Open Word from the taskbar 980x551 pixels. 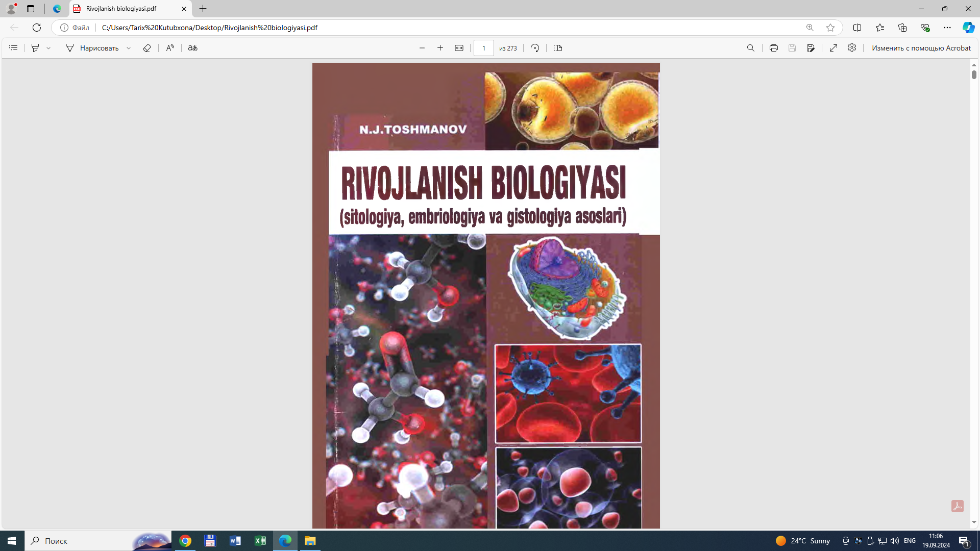pyautogui.click(x=235, y=541)
